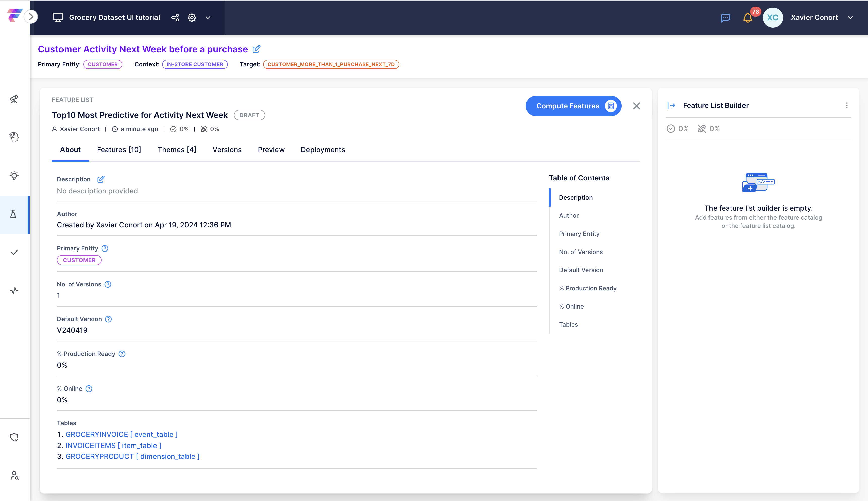Switch to the About tab
This screenshot has width=868, height=501.
(x=70, y=150)
